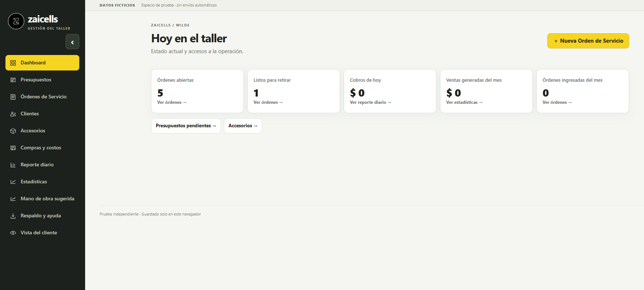
Task: Open Reporte diario page
Action: pyautogui.click(x=42, y=165)
